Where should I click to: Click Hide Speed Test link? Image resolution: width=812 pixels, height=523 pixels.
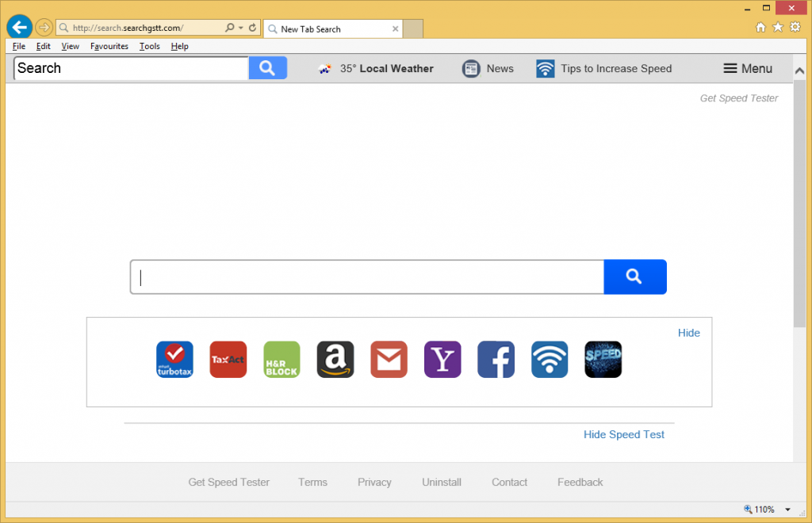pyautogui.click(x=623, y=434)
